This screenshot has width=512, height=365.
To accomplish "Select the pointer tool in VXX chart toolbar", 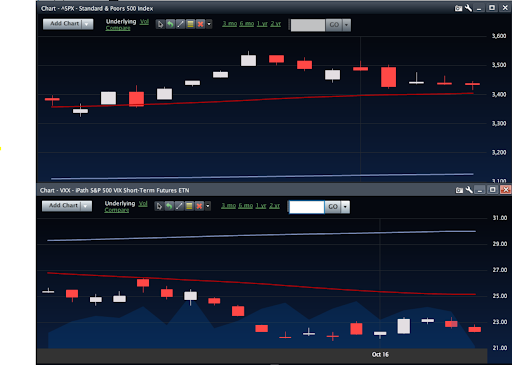I will pyautogui.click(x=159, y=206).
